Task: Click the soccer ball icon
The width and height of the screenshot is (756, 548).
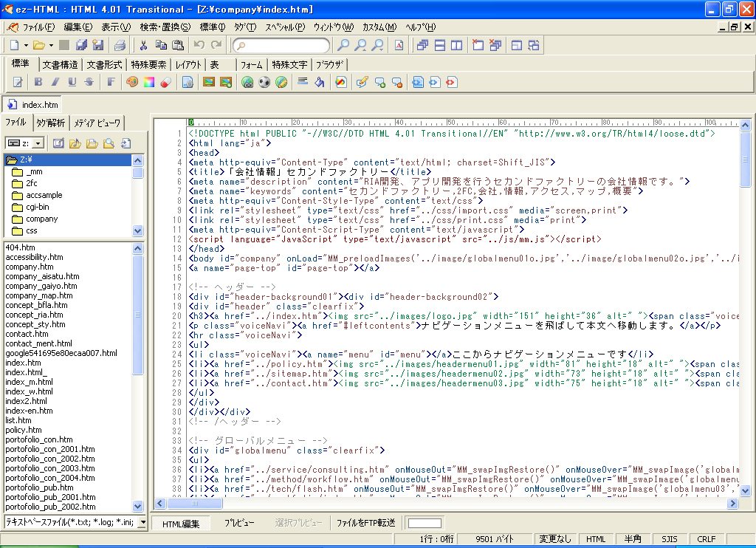Action: (x=264, y=82)
